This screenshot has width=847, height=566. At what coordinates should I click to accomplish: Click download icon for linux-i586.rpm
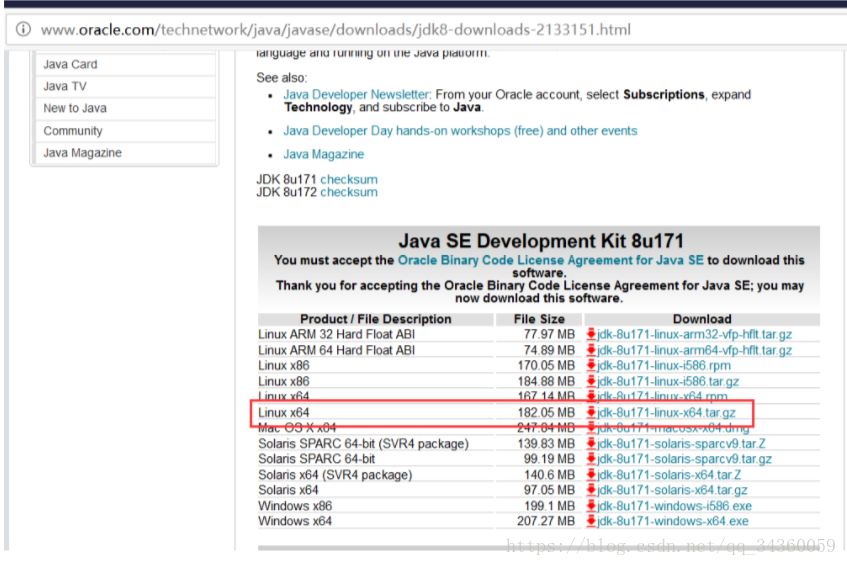click(591, 366)
